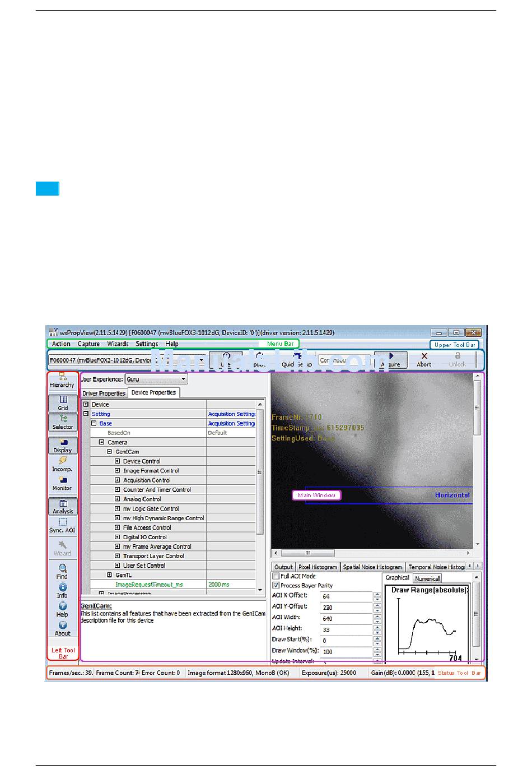Click the AOI X-Offset field showing 64
Screen dimensions: 532x783
pos(346,596)
